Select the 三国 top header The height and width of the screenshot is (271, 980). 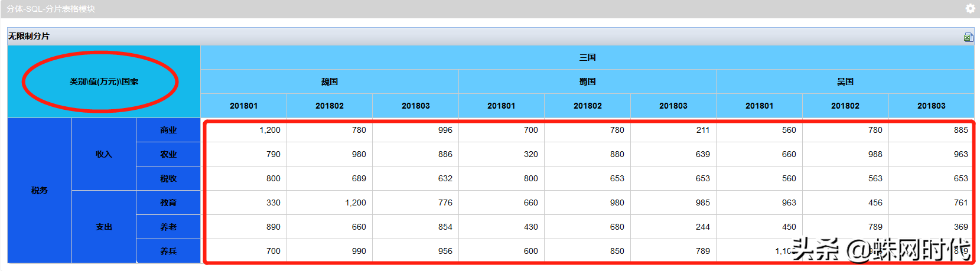pos(587,57)
